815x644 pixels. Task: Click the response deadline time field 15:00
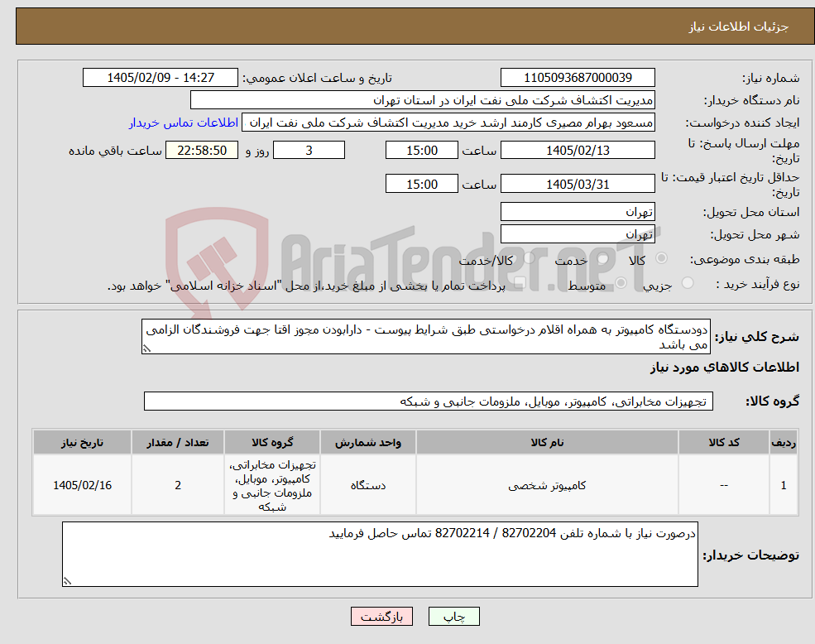pyautogui.click(x=421, y=151)
